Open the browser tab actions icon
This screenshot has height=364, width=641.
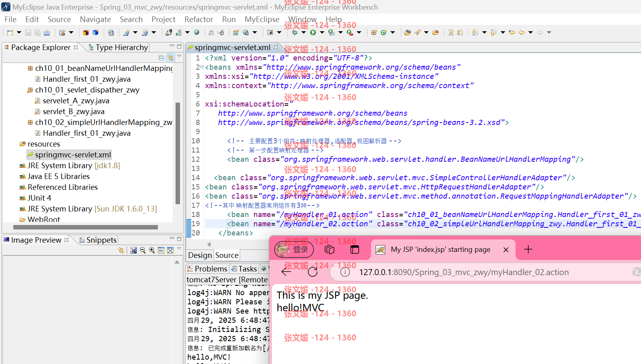[x=330, y=249]
